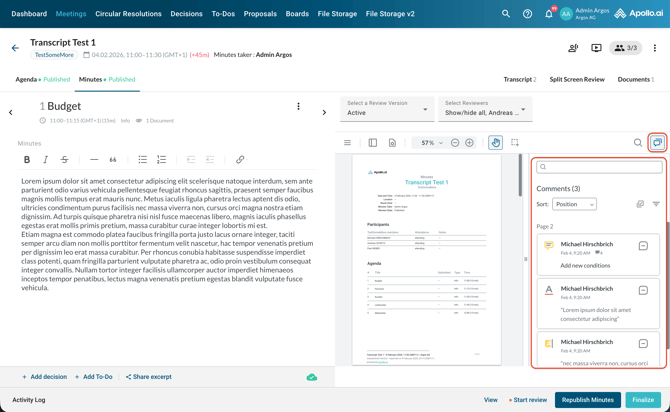
Task: Toggle the left sidebar panel in viewer
Action: pyautogui.click(x=373, y=143)
